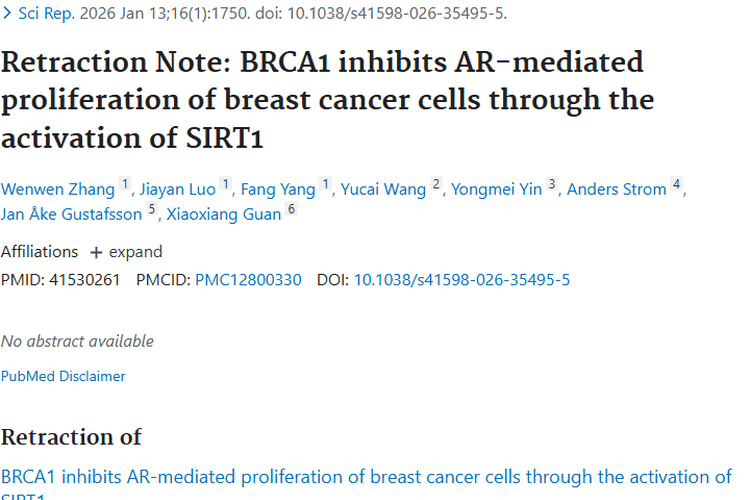Click affiliation superscript 1 after Wenwen Zhang
The image size is (750, 500).
126,185
